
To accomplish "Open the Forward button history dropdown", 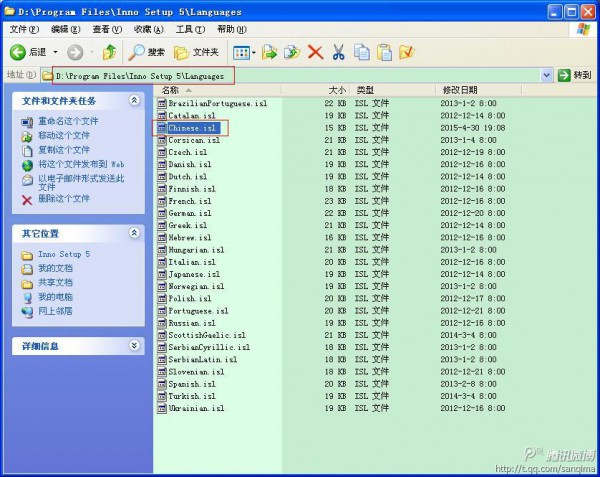I will [92, 52].
